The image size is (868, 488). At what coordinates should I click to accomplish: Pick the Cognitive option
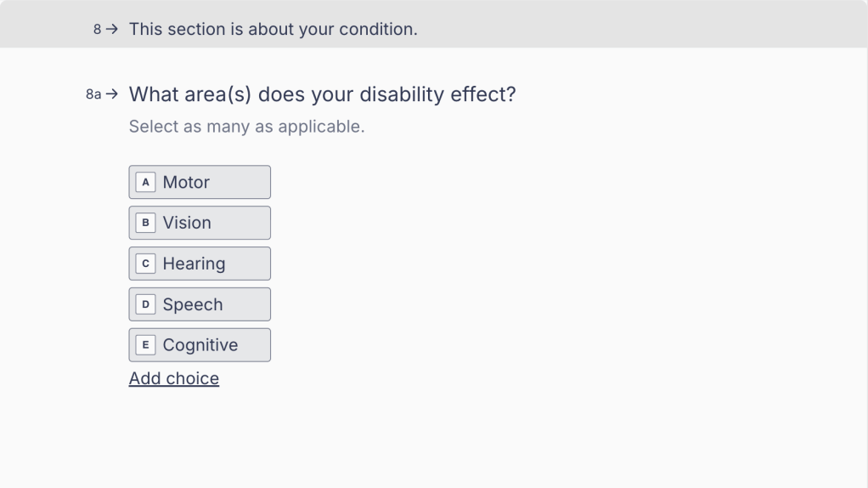(x=200, y=345)
